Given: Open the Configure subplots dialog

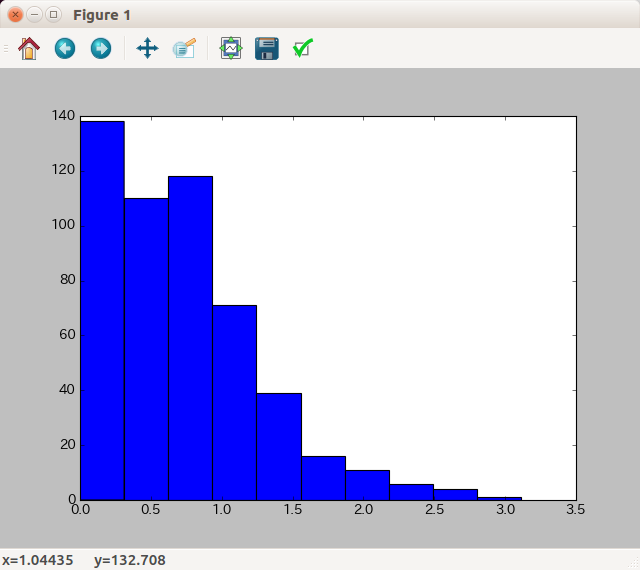Looking at the screenshot, I should click(231, 48).
